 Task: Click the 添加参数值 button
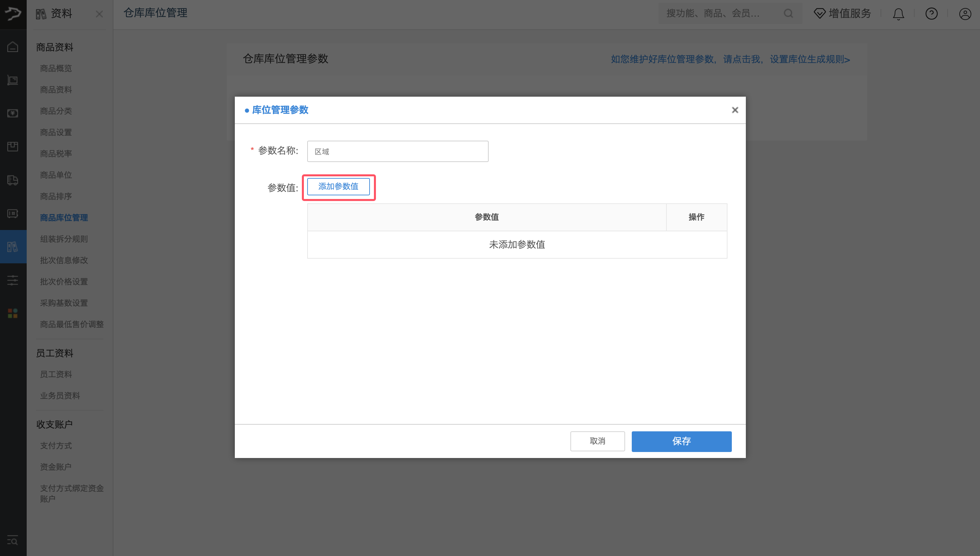click(338, 187)
